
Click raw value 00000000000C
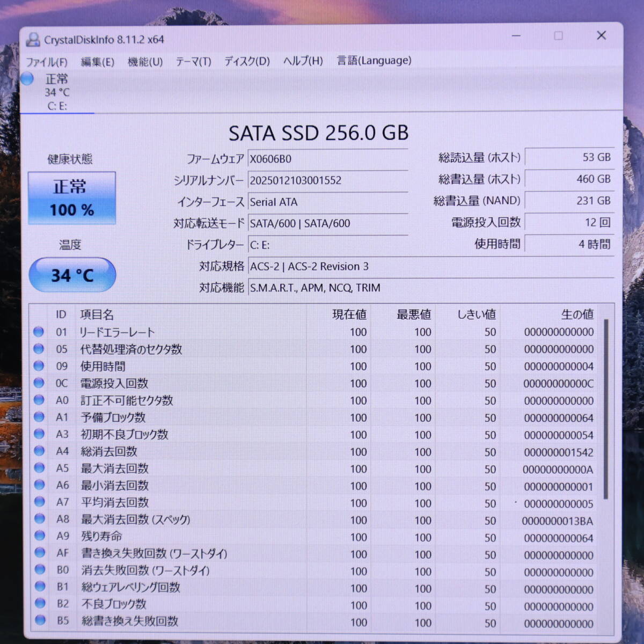coord(559,384)
